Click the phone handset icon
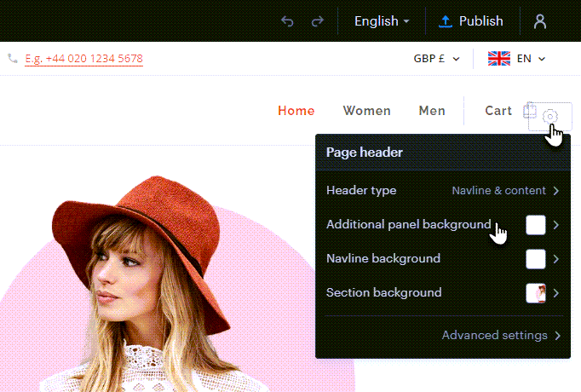Image resolution: width=581 pixels, height=392 pixels. pos(12,59)
